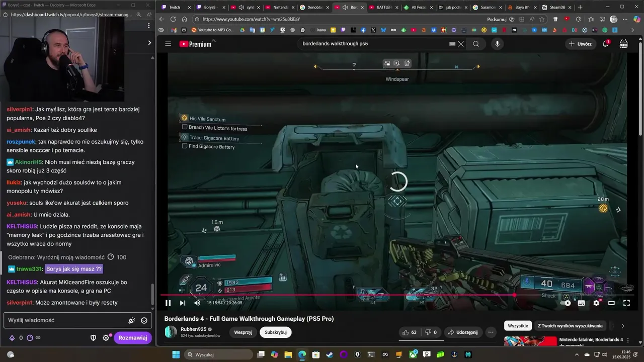Open a new browser tab
The height and width of the screenshot is (362, 644).
coord(580,7)
